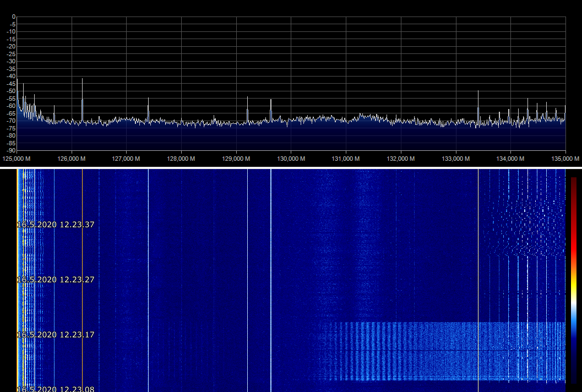
Task: Click the wideband striped burst in the waterfall
Action: [x=440, y=350]
